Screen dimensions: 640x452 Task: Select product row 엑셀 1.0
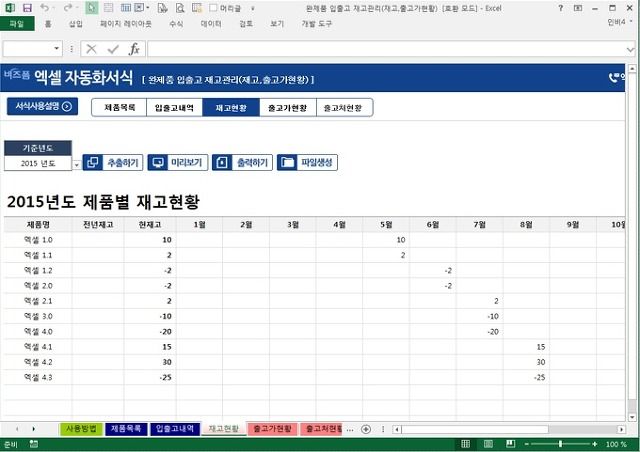38,240
